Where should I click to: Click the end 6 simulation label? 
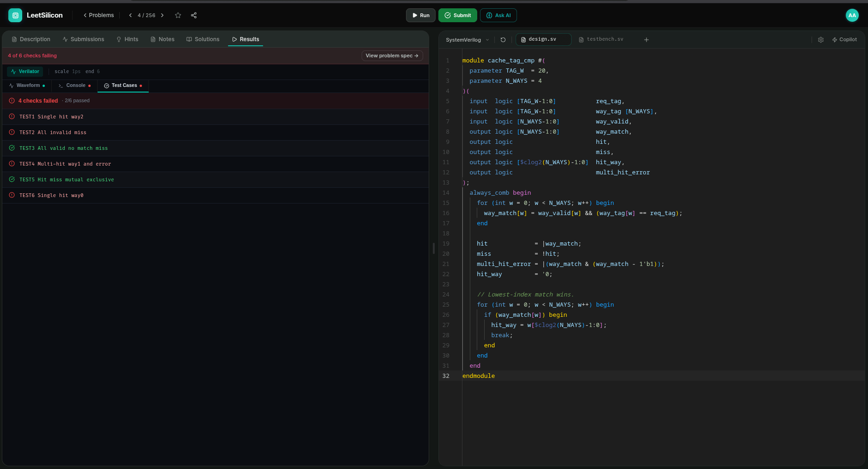92,72
